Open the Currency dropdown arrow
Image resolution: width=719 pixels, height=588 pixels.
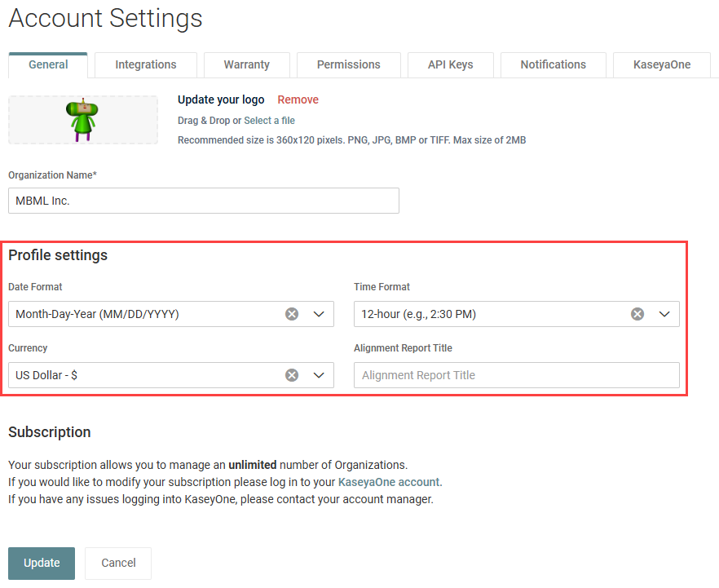click(319, 375)
